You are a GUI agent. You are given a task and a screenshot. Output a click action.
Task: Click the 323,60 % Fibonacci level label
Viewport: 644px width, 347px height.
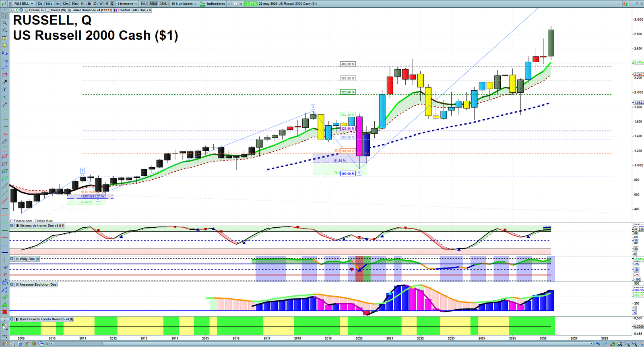[348, 92]
